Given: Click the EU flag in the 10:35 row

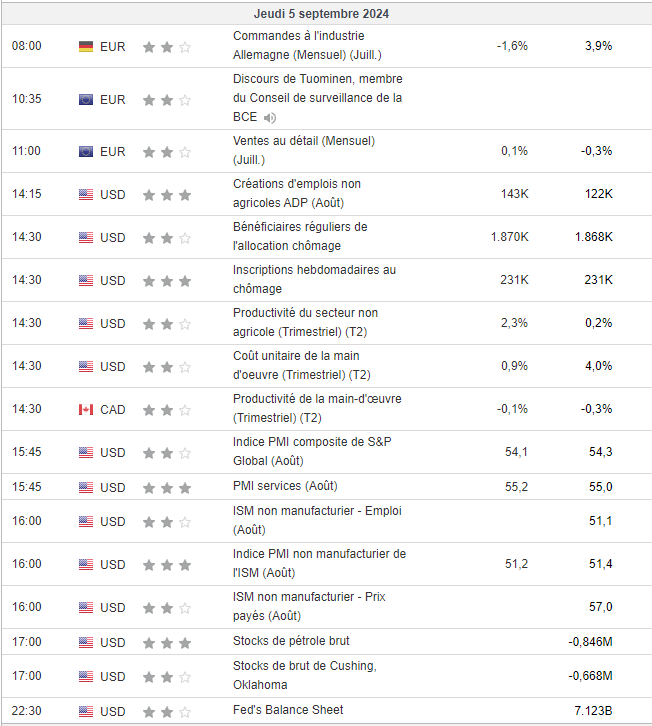Looking at the screenshot, I should tap(86, 100).
